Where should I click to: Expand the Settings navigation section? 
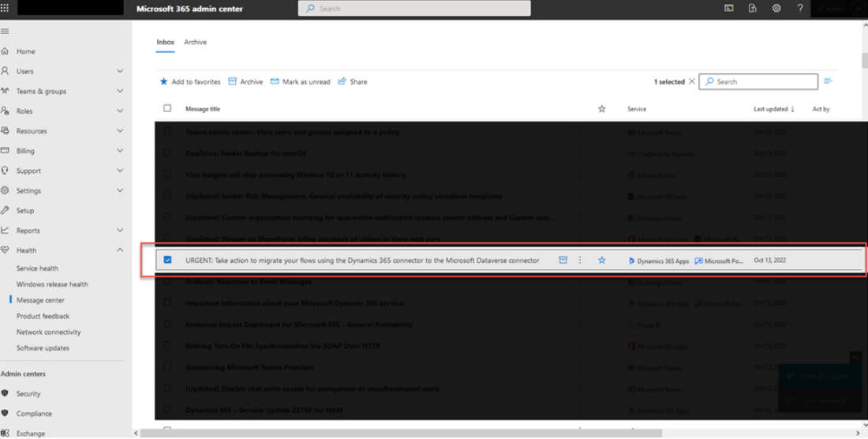pyautogui.click(x=120, y=190)
